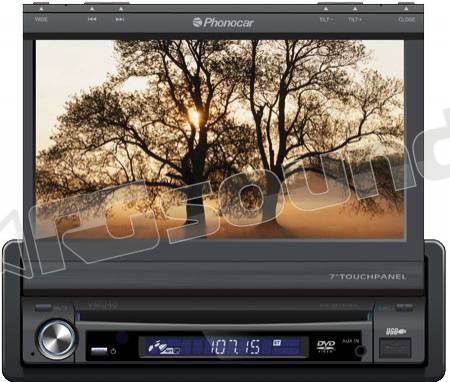Click the small button above volume knob
The height and width of the screenshot is (382, 450).
[x=43, y=307]
